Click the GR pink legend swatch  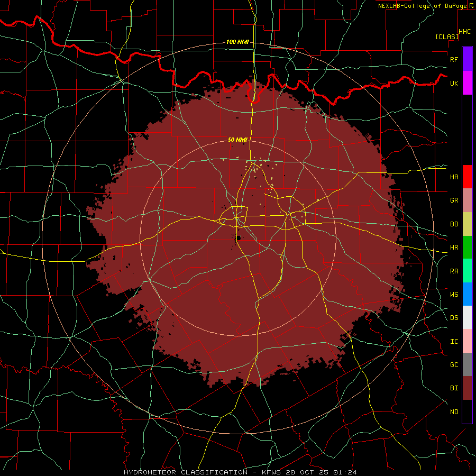click(x=467, y=200)
